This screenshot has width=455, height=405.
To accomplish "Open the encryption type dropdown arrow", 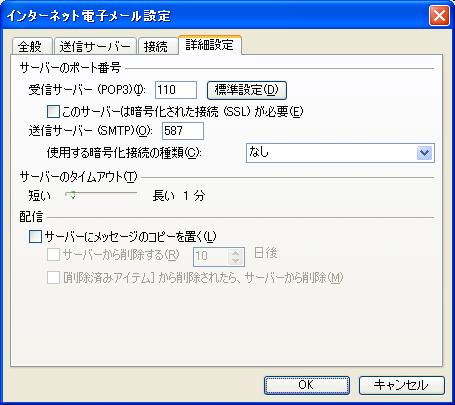I will coord(424,153).
